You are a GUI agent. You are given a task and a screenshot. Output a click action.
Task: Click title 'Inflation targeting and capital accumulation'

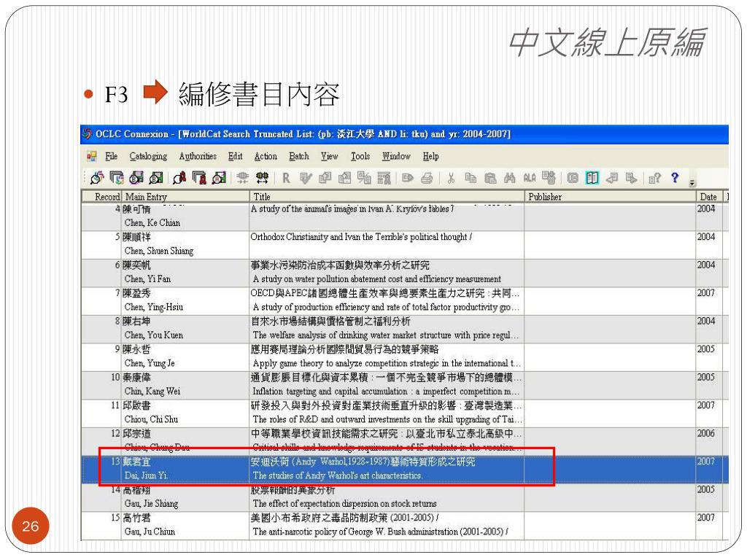click(386, 392)
